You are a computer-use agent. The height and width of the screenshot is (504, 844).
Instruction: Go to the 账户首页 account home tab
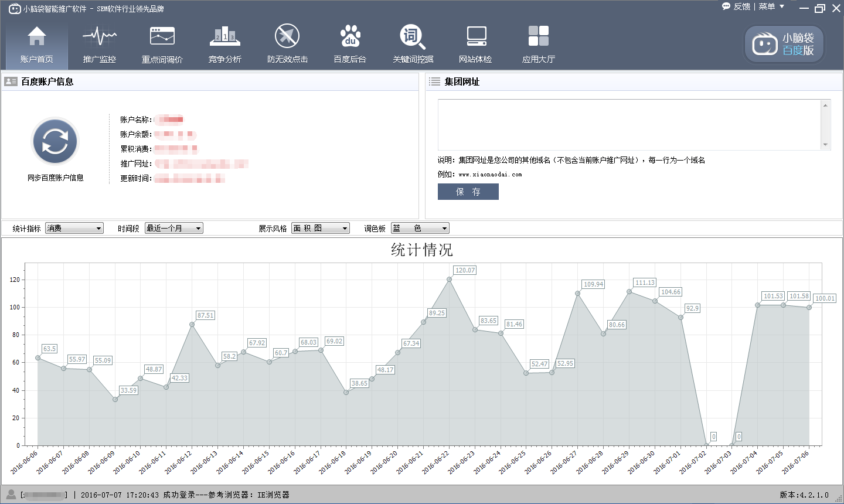(36, 45)
